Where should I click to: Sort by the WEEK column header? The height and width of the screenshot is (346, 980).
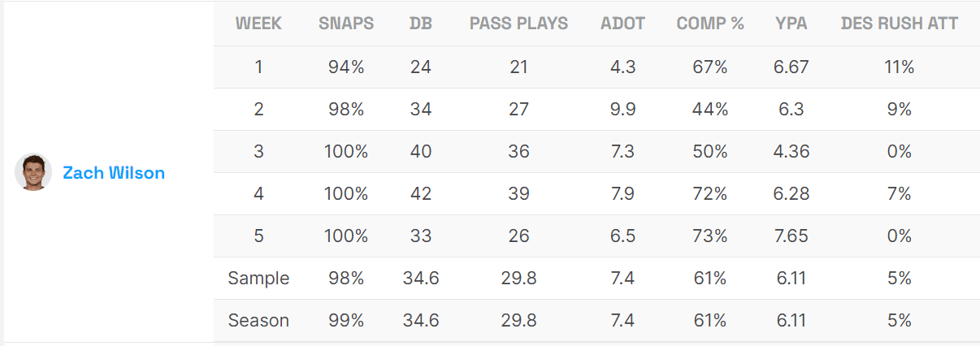point(258,24)
